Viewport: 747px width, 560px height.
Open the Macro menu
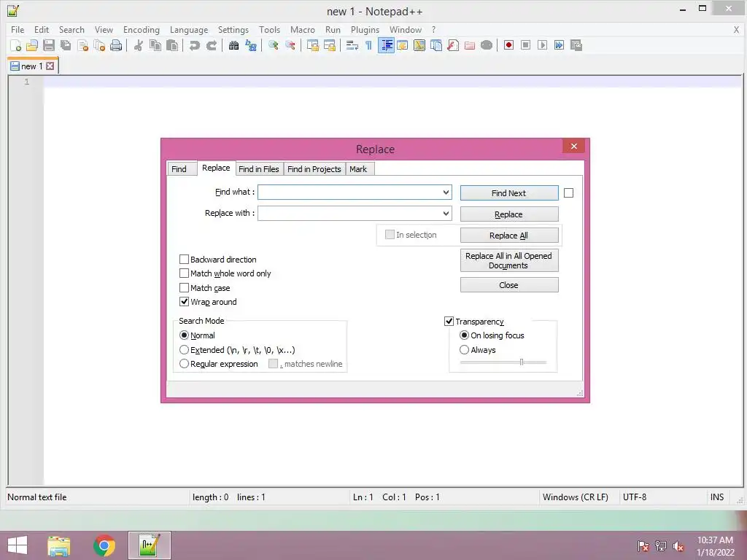[x=303, y=29]
